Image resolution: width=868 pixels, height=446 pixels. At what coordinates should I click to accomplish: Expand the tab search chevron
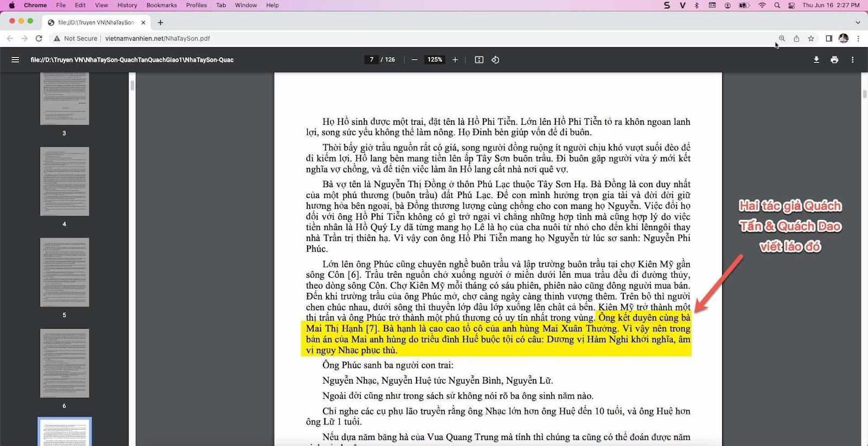[x=858, y=22]
